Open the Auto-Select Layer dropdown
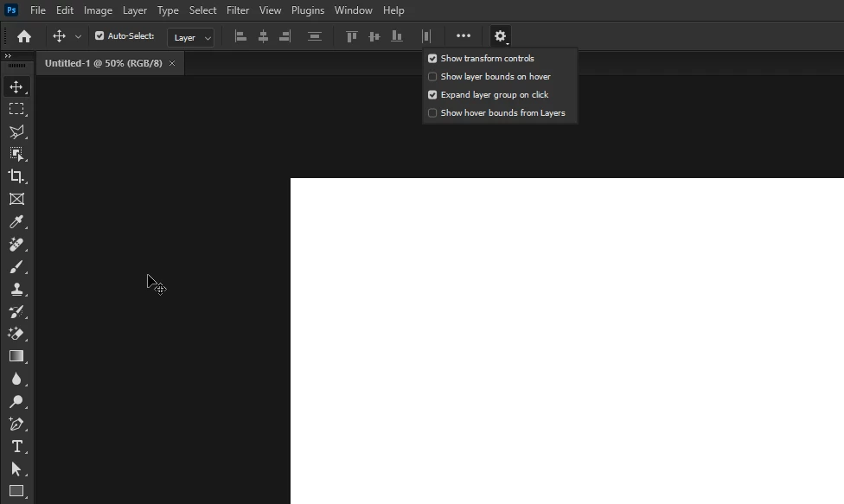Image resolution: width=844 pixels, height=504 pixels. pos(191,38)
